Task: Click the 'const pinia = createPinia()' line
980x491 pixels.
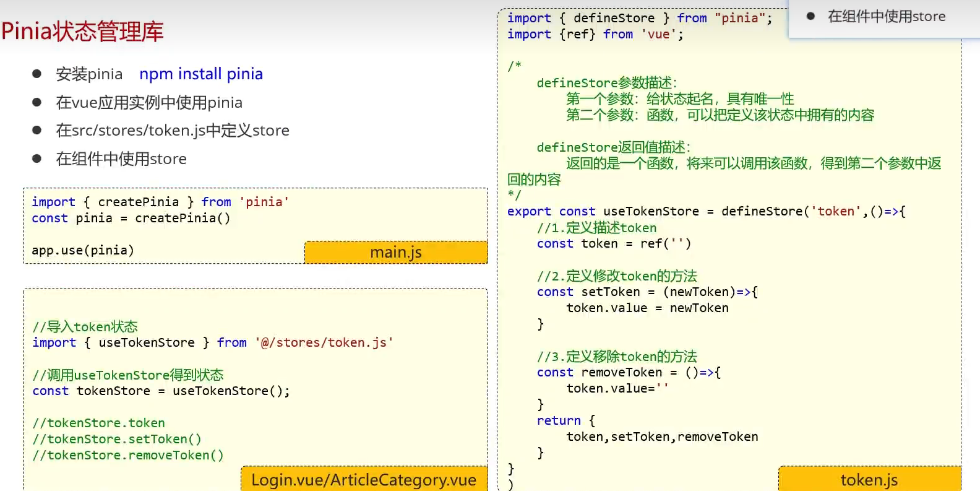Action: [131, 218]
